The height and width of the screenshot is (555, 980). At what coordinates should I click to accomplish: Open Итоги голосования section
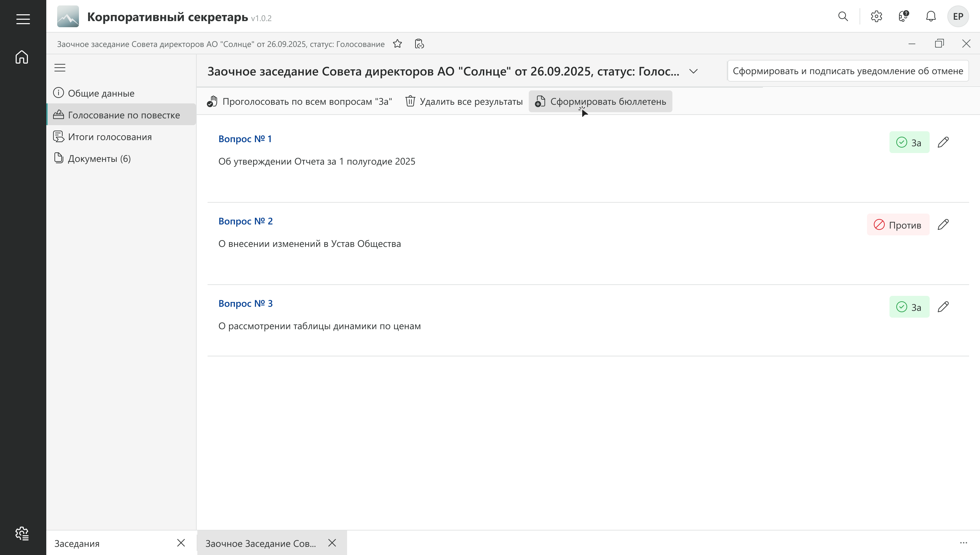tap(110, 137)
